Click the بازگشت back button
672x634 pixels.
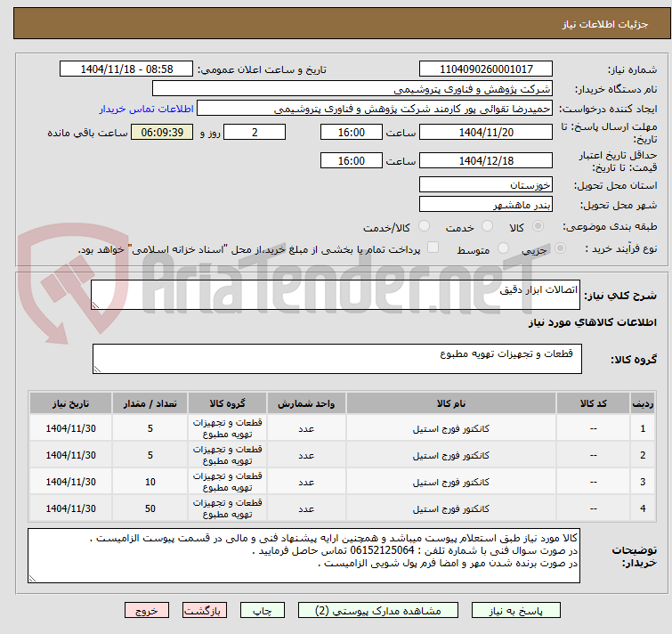(x=205, y=611)
